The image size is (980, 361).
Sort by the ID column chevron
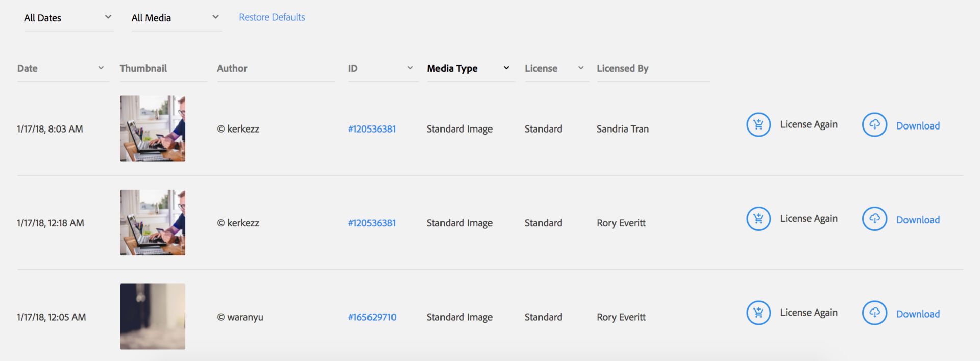click(410, 68)
